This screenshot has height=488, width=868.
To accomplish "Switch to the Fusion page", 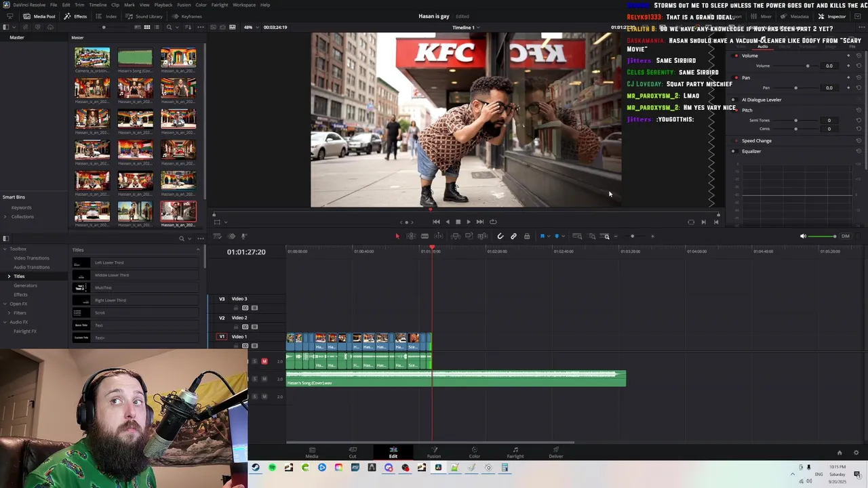I will tap(434, 452).
